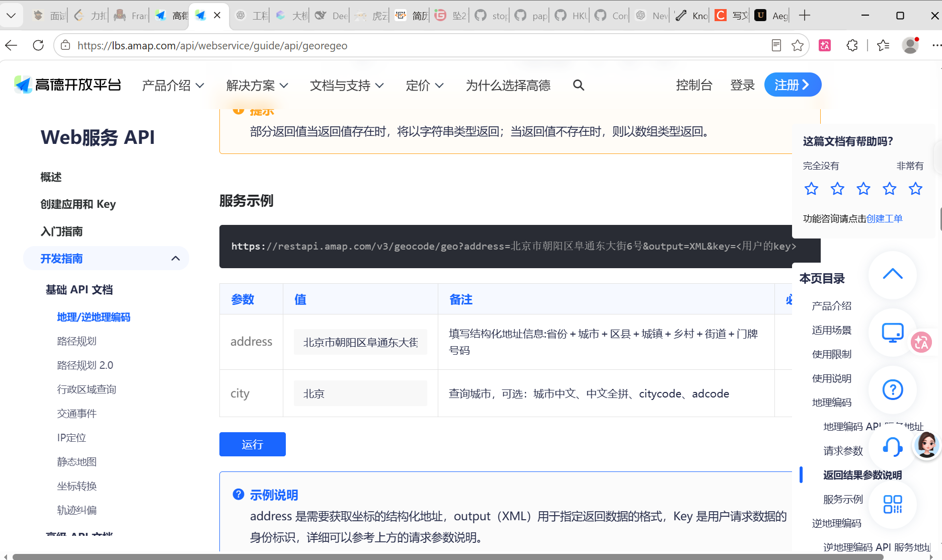The width and height of the screenshot is (942, 560).
Task: Open favorites list icon
Action: pyautogui.click(x=883, y=45)
